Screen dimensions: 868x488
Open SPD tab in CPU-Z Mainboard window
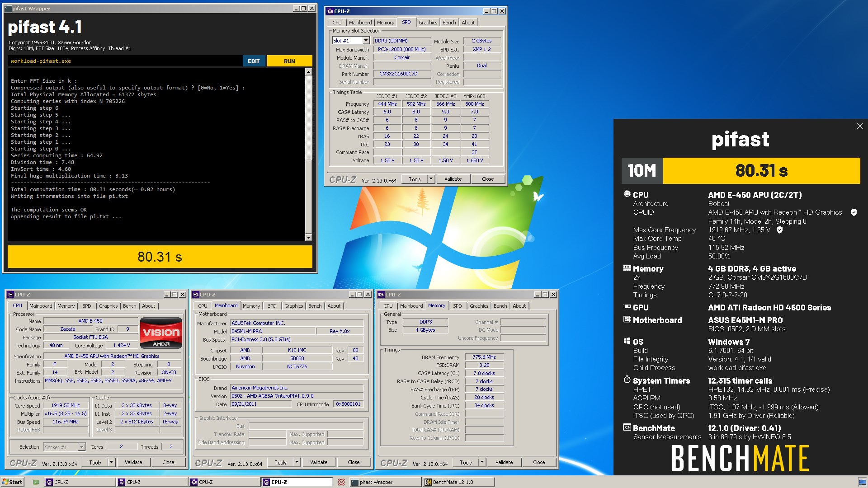click(272, 306)
